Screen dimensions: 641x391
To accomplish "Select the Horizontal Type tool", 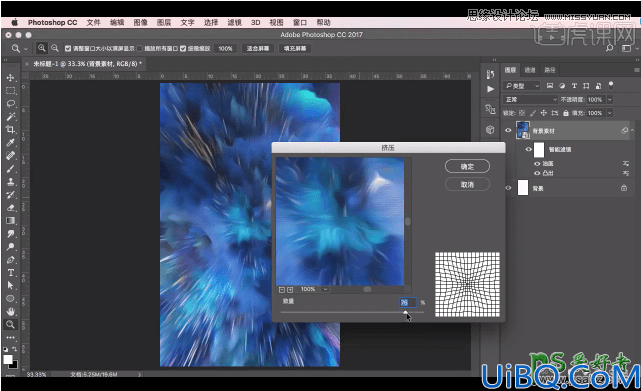I will pyautogui.click(x=11, y=273).
